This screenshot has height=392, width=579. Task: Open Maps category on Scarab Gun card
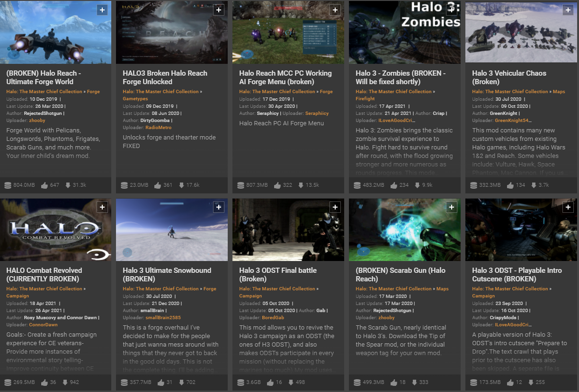[443, 289]
